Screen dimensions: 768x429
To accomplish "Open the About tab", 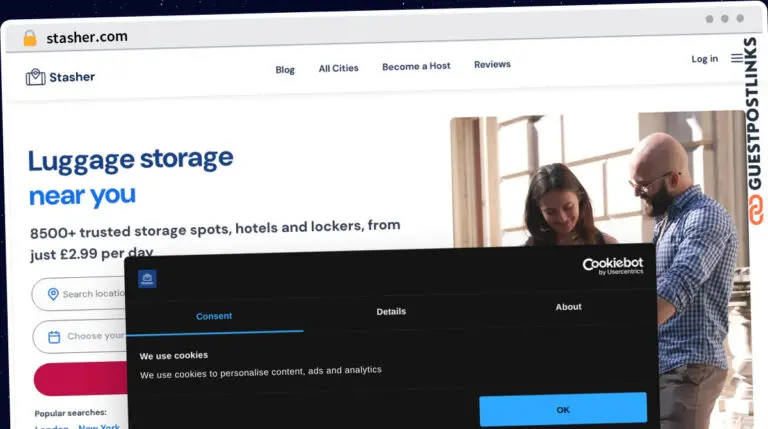I will tap(568, 307).
